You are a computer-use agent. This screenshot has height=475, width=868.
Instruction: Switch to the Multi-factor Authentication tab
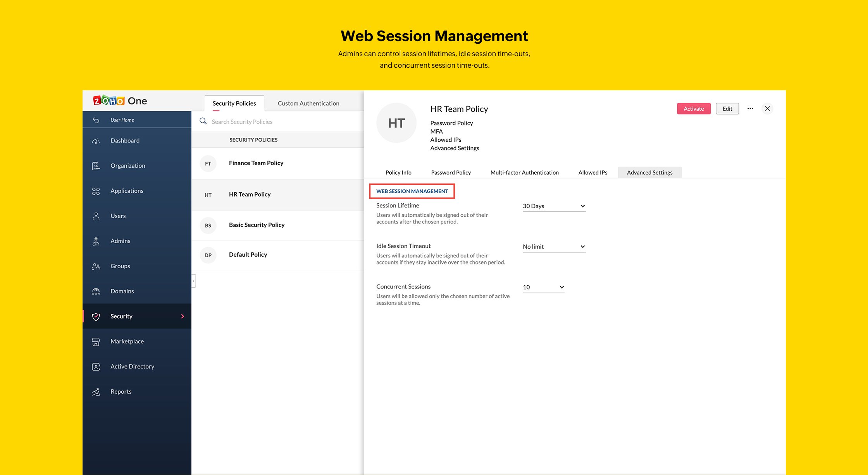coord(524,172)
